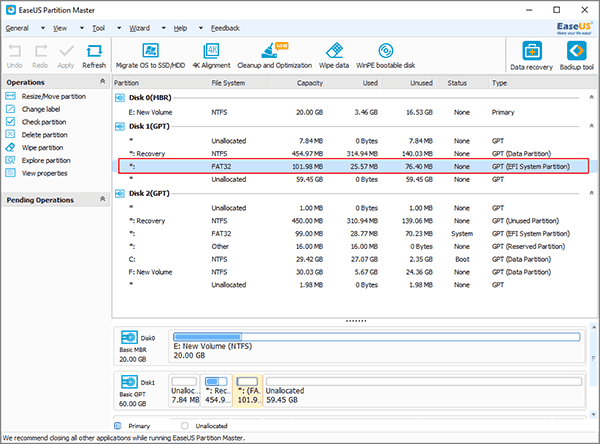Select the Wipe data tool
The height and width of the screenshot is (444, 600).
click(x=334, y=54)
